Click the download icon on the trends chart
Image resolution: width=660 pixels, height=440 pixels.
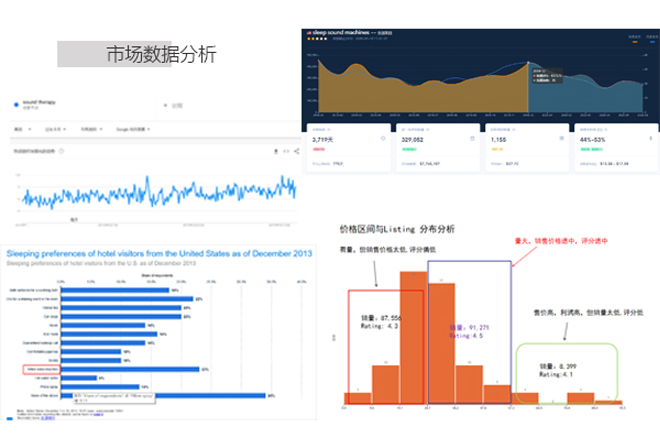(x=275, y=150)
